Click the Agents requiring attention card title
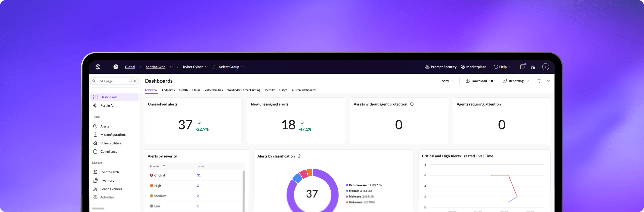This screenshot has height=212, width=644. pos(478,104)
